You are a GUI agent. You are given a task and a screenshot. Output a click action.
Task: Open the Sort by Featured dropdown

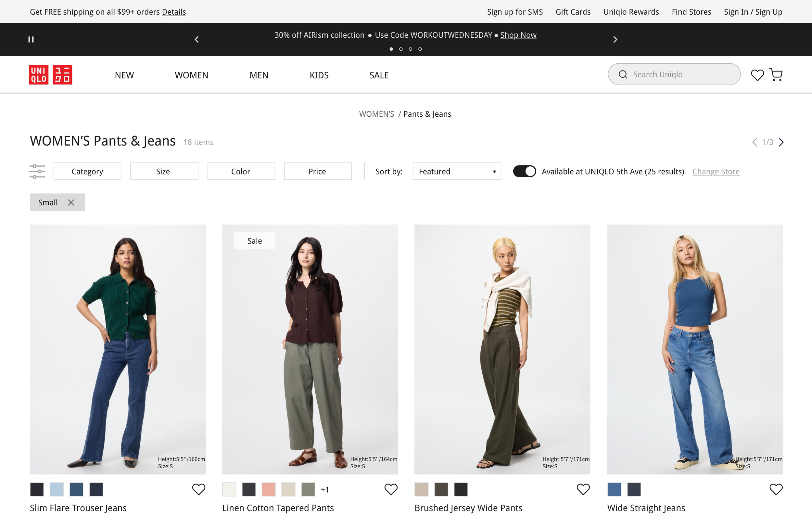click(457, 171)
